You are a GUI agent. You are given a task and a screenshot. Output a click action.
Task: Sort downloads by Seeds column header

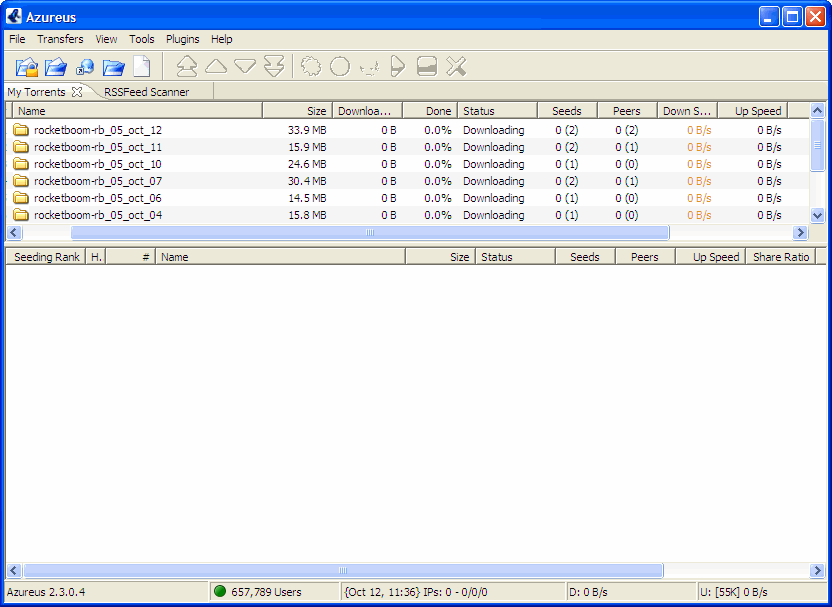[x=567, y=111]
